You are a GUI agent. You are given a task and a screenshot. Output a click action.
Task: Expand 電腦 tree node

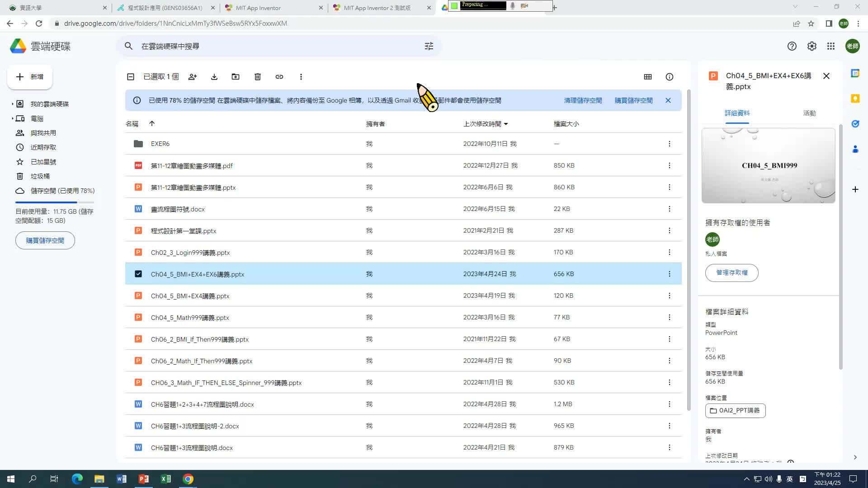point(12,118)
